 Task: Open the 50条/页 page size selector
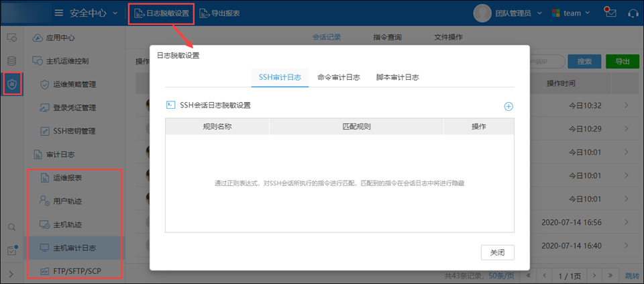click(x=502, y=275)
